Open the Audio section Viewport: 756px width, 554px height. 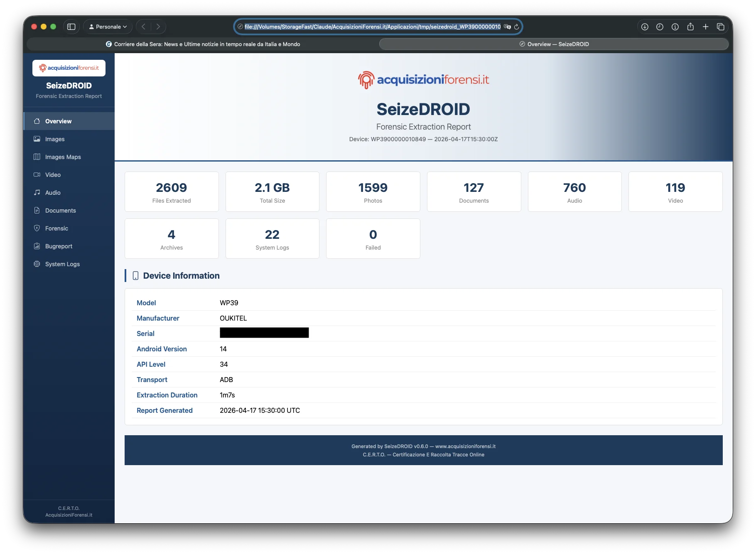point(53,192)
